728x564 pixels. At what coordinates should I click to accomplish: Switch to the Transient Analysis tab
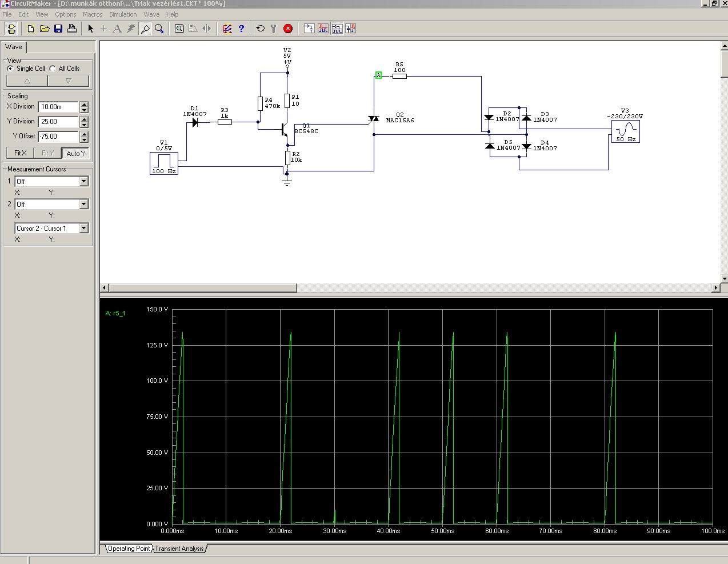[179, 549]
